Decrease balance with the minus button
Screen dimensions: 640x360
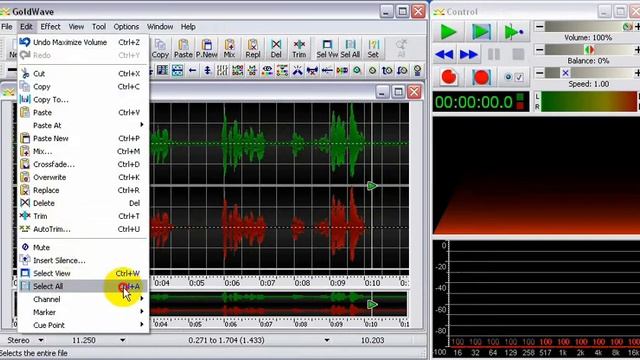point(539,50)
